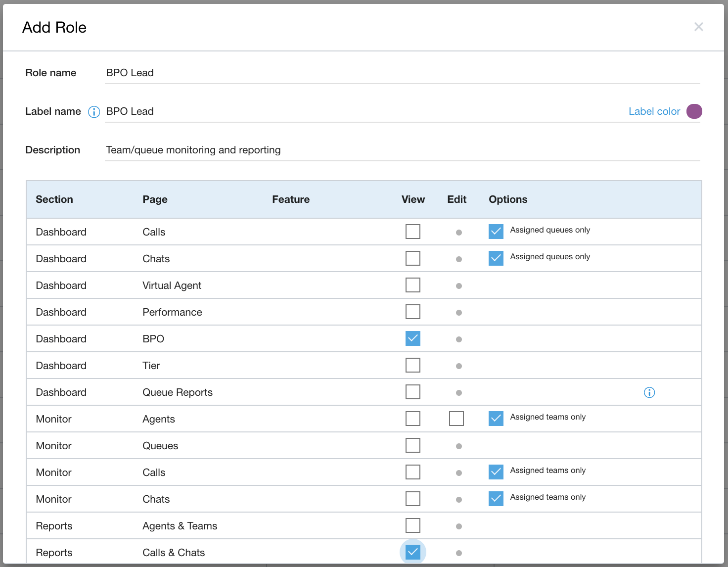Screen dimensions: 728x567
Task: Disable Assigned teams only for Monitor Agents
Action: (496, 418)
